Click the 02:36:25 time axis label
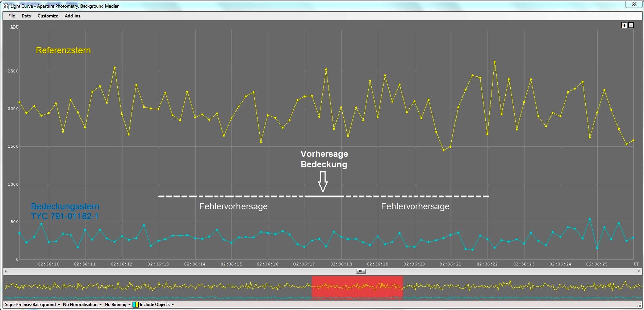The image size is (644, 310). point(597,264)
